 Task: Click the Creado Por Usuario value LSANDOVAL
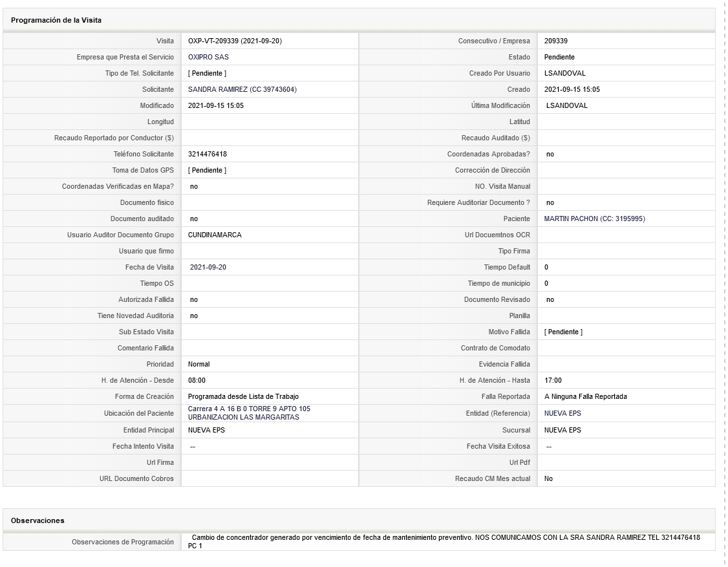564,73
